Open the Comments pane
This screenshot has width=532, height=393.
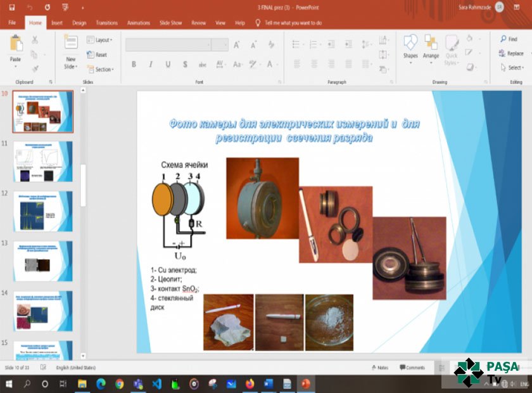(412, 368)
